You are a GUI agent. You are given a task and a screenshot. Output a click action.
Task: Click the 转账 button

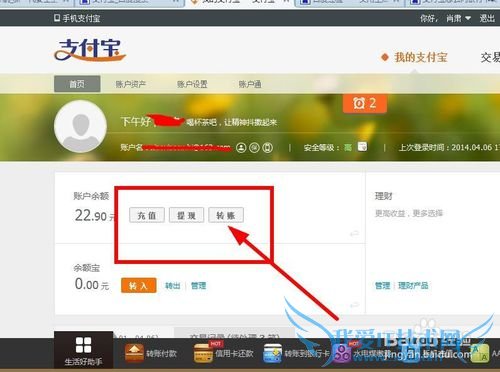[226, 215]
